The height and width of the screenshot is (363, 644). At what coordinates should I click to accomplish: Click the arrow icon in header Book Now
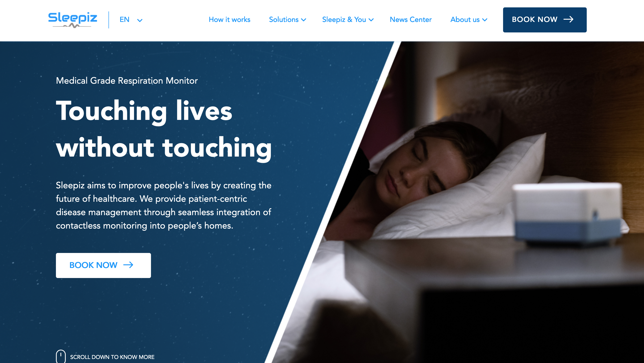[x=568, y=19]
